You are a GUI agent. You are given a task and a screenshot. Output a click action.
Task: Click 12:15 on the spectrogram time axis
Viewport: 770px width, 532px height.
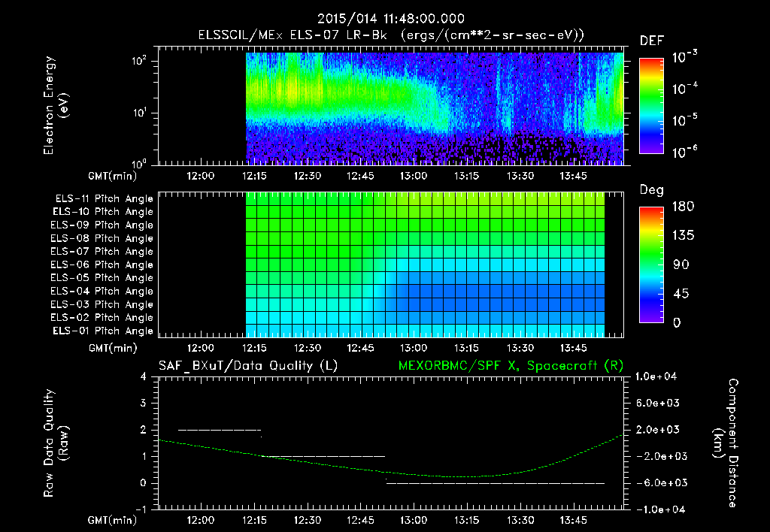coord(254,176)
